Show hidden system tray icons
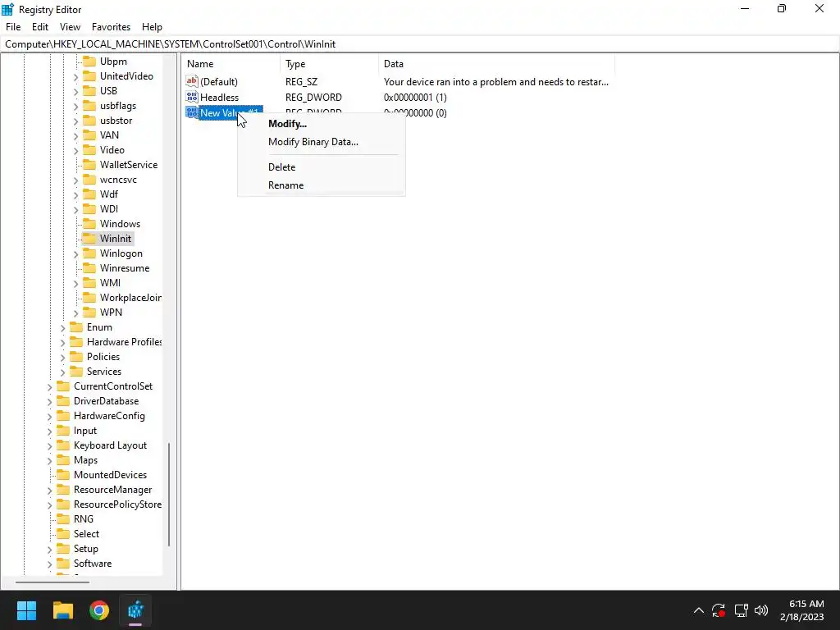This screenshot has width=840, height=630. [699, 610]
